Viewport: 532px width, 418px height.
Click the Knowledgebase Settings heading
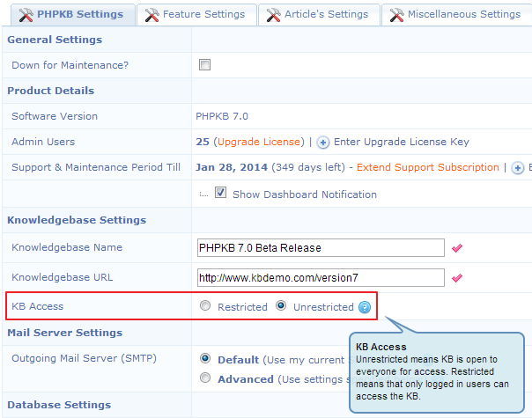coord(77,220)
